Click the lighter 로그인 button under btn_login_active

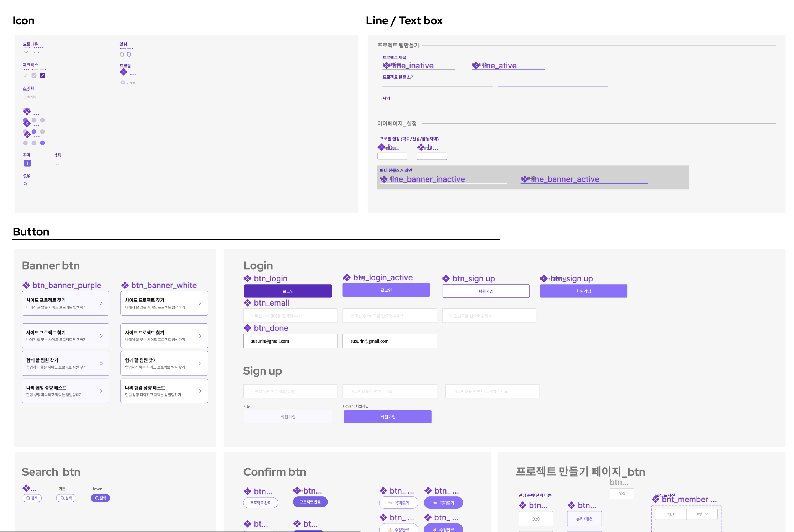(x=386, y=290)
